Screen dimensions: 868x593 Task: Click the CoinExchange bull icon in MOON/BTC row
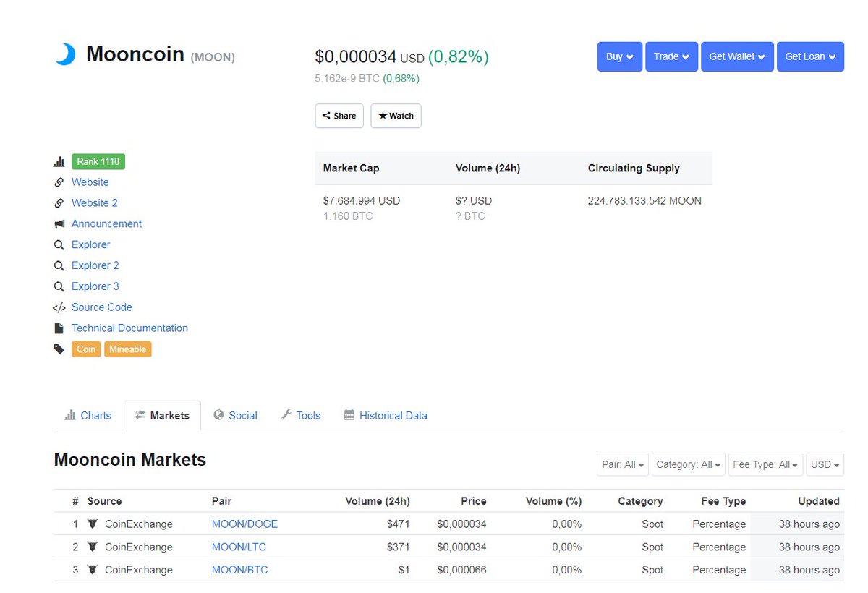click(x=93, y=570)
